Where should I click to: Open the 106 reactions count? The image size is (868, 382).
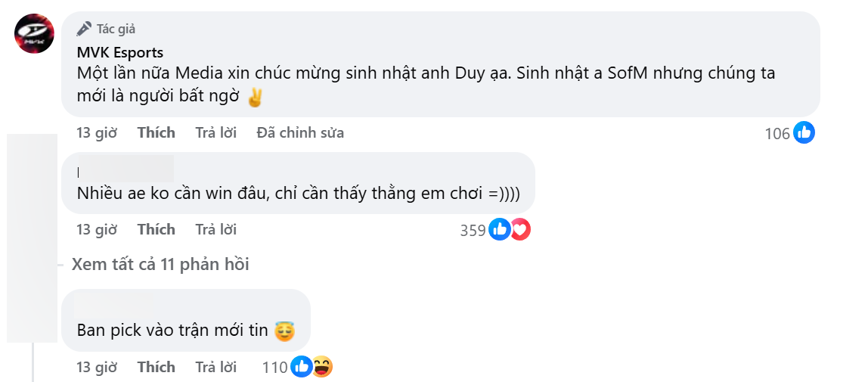777,134
